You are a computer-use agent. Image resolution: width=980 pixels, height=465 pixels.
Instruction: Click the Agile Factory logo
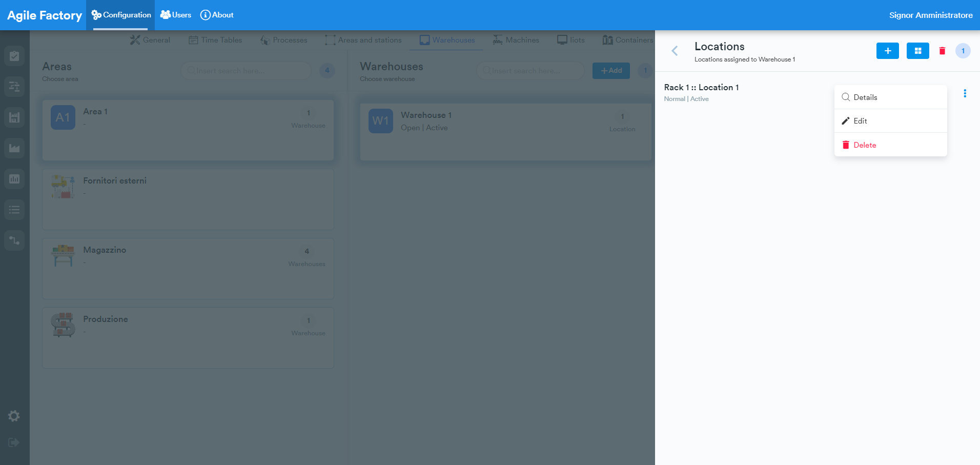(45, 15)
